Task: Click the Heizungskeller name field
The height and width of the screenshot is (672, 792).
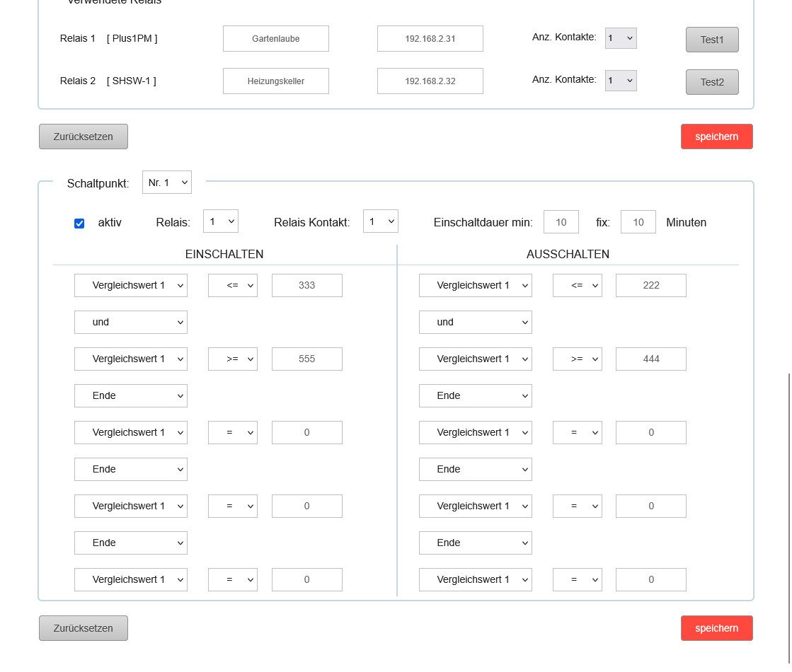Action: 275,81
